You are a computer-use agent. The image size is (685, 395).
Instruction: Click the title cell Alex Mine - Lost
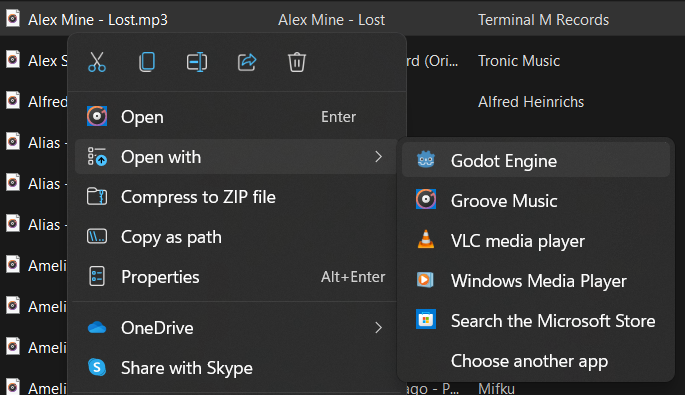(x=332, y=20)
